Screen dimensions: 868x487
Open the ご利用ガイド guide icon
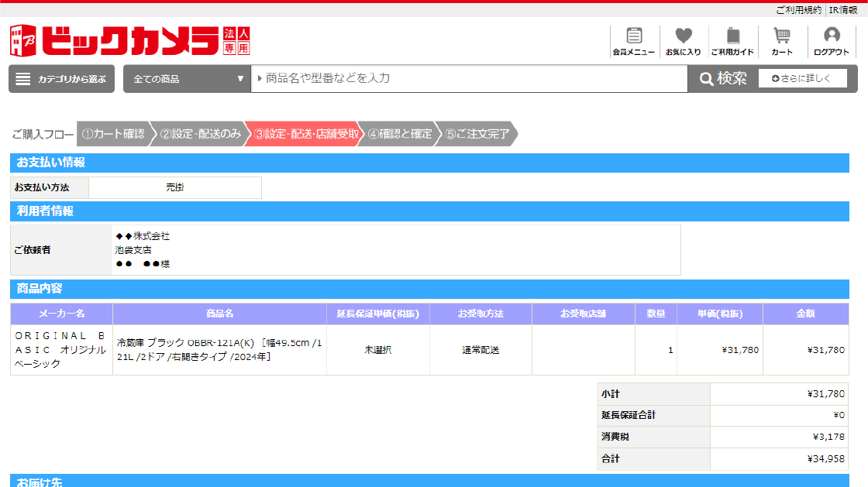(x=732, y=40)
